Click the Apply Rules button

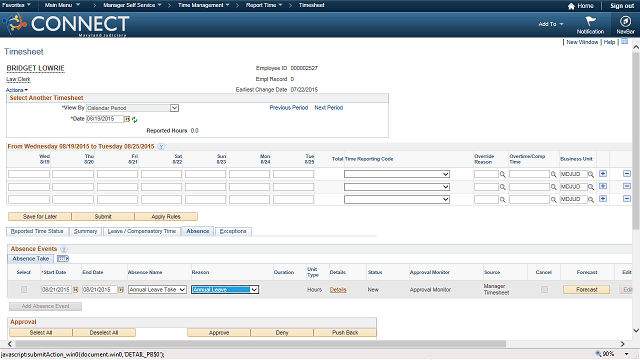(166, 217)
